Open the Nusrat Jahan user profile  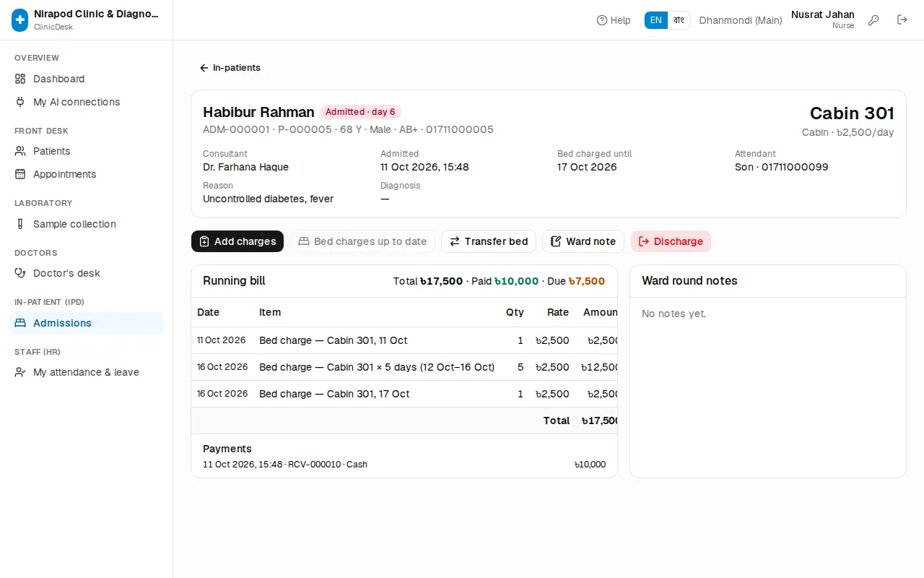pyautogui.click(x=823, y=20)
